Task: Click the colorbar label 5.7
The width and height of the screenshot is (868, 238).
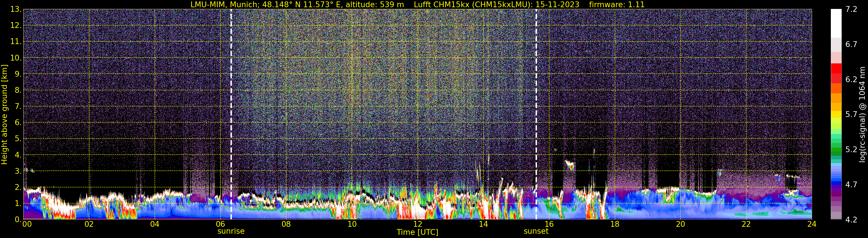Action: [851, 114]
